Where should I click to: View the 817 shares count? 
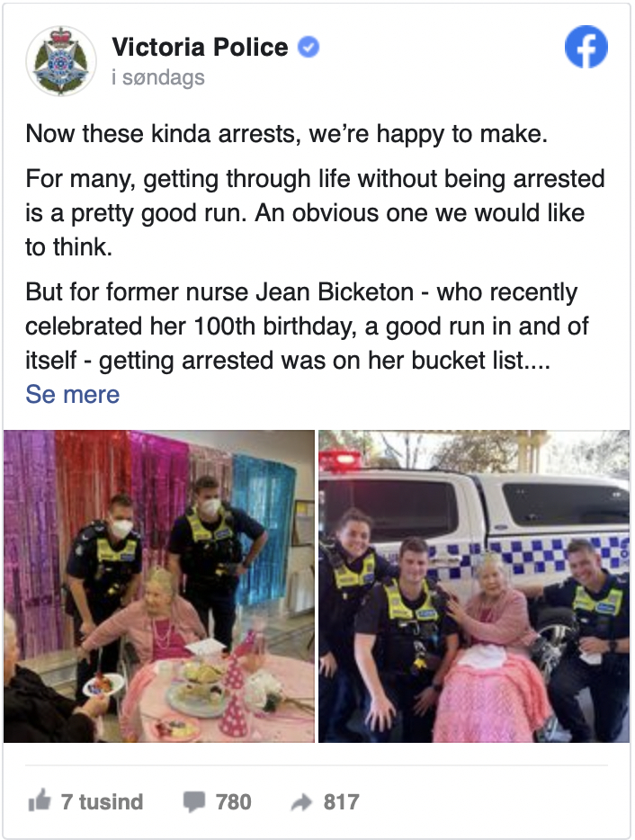342,802
